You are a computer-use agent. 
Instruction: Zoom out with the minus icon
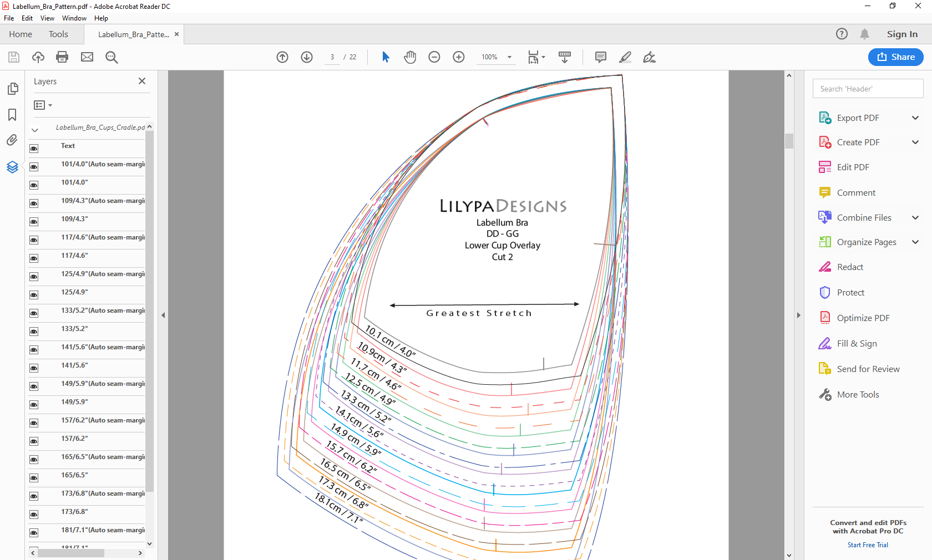point(434,57)
